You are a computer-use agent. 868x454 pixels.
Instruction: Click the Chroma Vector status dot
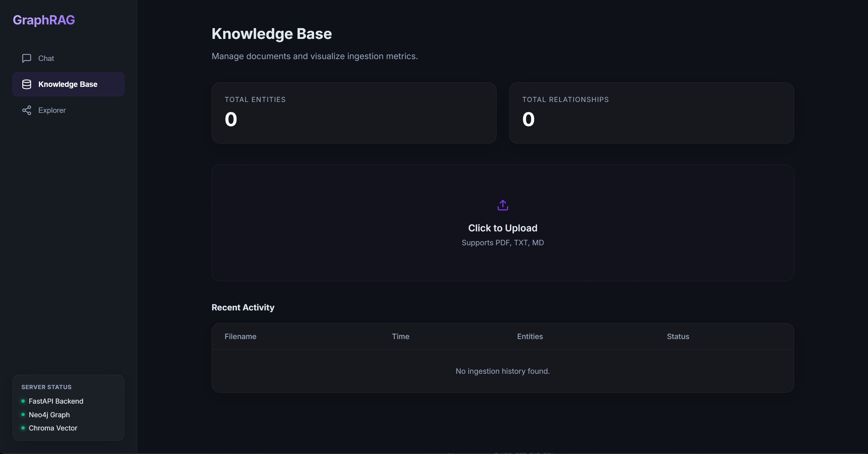click(x=23, y=428)
